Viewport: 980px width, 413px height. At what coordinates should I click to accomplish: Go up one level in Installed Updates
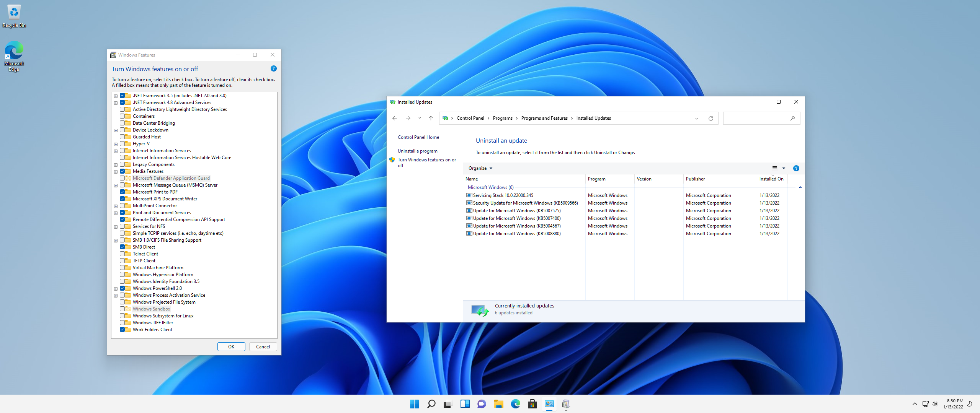431,118
